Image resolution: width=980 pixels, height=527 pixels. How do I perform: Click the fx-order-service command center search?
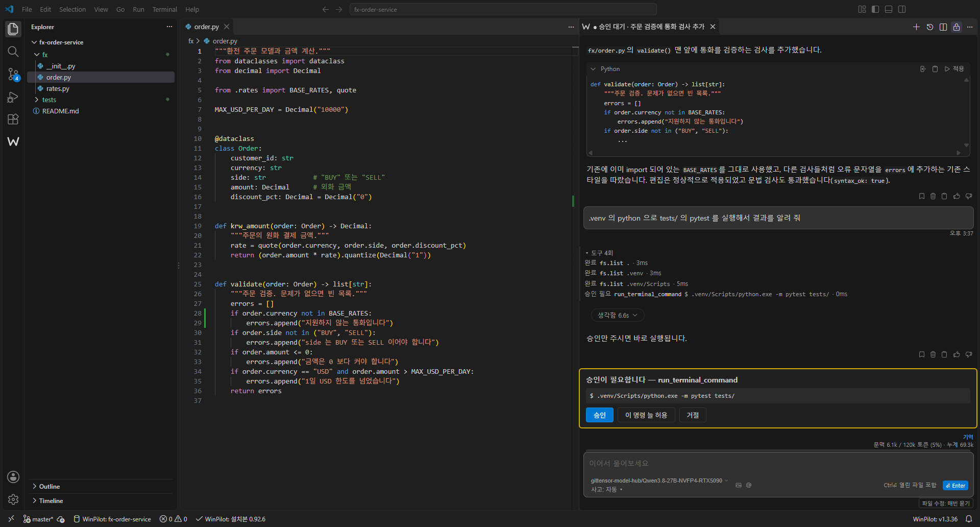pos(503,9)
